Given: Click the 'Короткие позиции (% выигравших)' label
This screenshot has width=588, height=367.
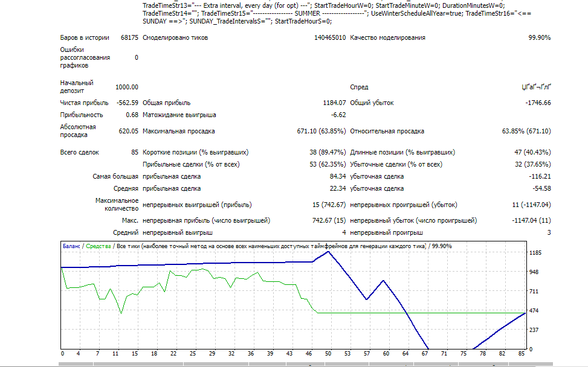Looking at the screenshot, I should pos(195,153).
